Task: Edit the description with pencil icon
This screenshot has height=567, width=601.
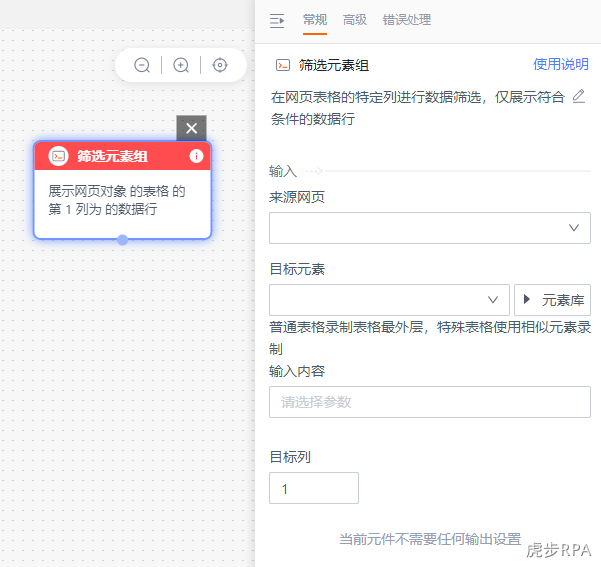Action: tap(578, 96)
